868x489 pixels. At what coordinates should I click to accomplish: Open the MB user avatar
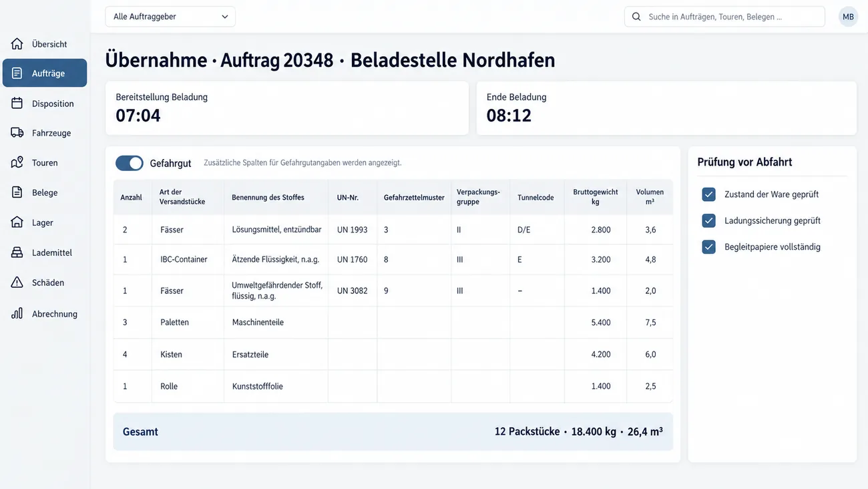click(848, 17)
